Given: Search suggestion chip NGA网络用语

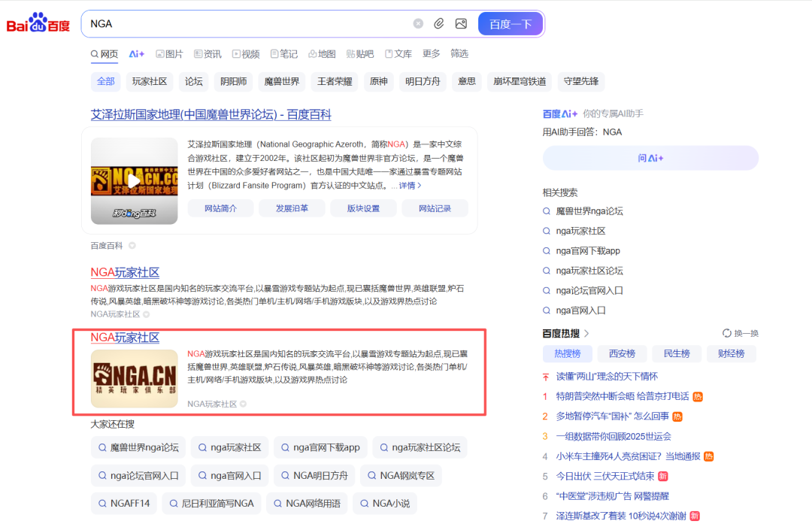Looking at the screenshot, I should (307, 503).
